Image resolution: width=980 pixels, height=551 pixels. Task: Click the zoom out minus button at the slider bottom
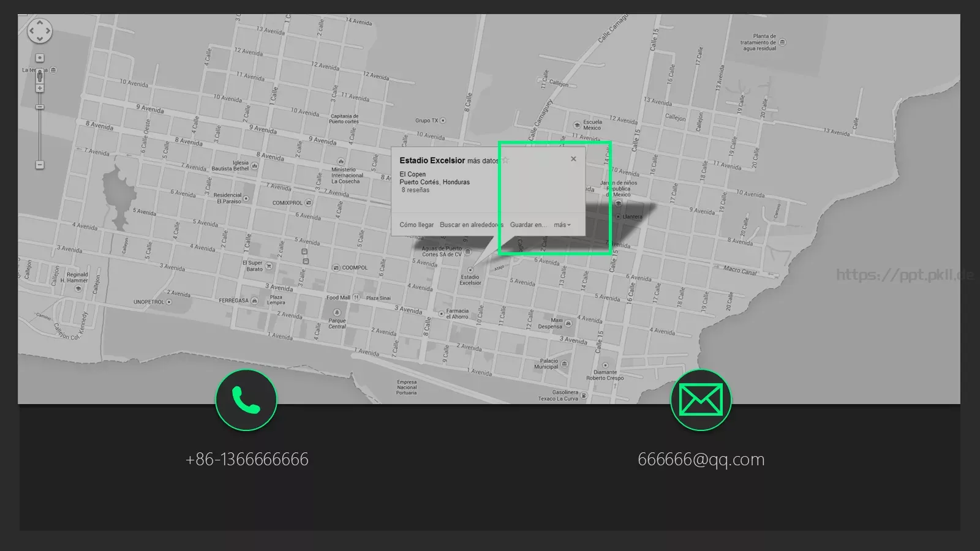40,165
